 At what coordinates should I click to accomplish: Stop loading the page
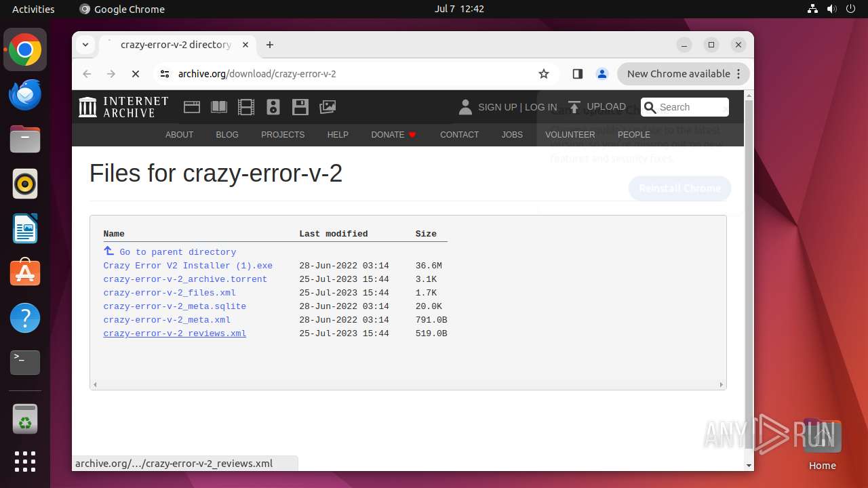click(135, 74)
